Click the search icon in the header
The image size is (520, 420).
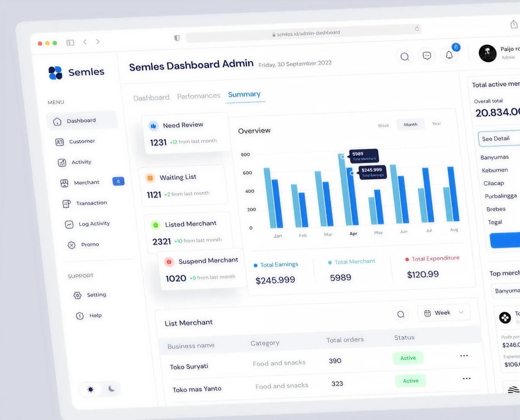coord(404,57)
